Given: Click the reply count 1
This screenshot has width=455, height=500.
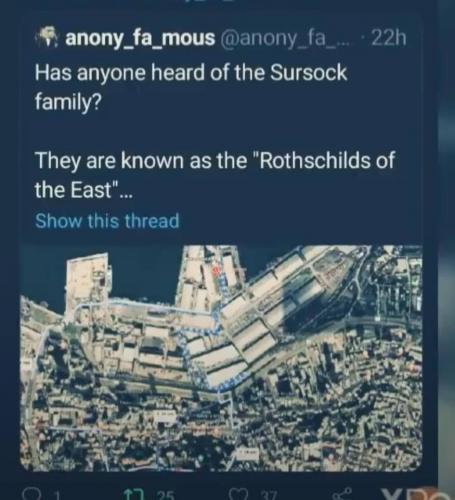Looking at the screenshot, I should point(57,496).
